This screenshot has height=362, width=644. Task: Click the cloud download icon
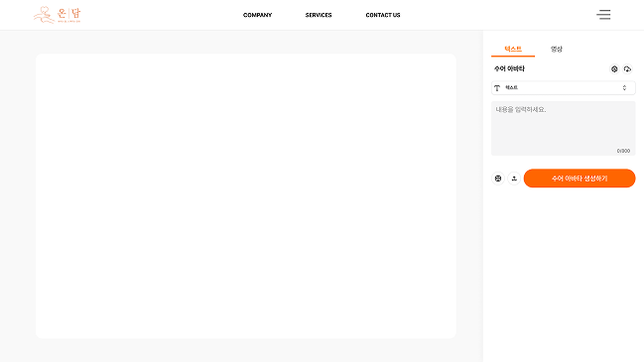[627, 69]
